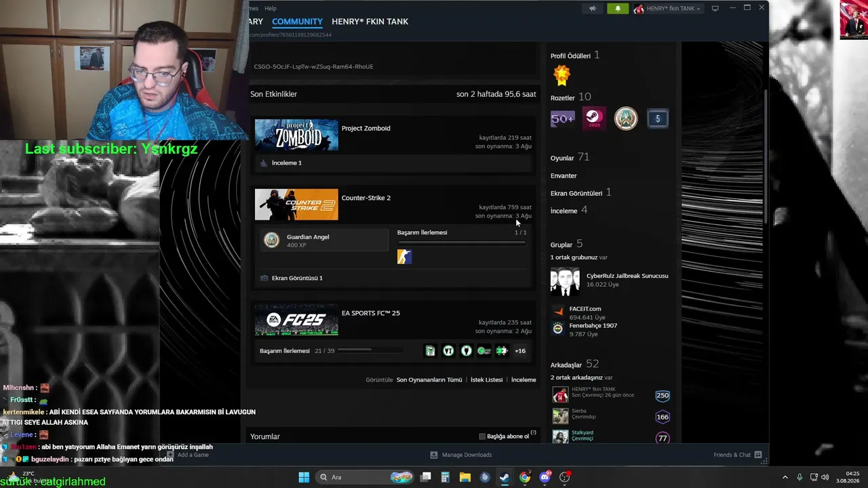Enable the Başlığa abone ol checkbox
Screen dimensions: 868x488
pyautogui.click(x=482, y=436)
